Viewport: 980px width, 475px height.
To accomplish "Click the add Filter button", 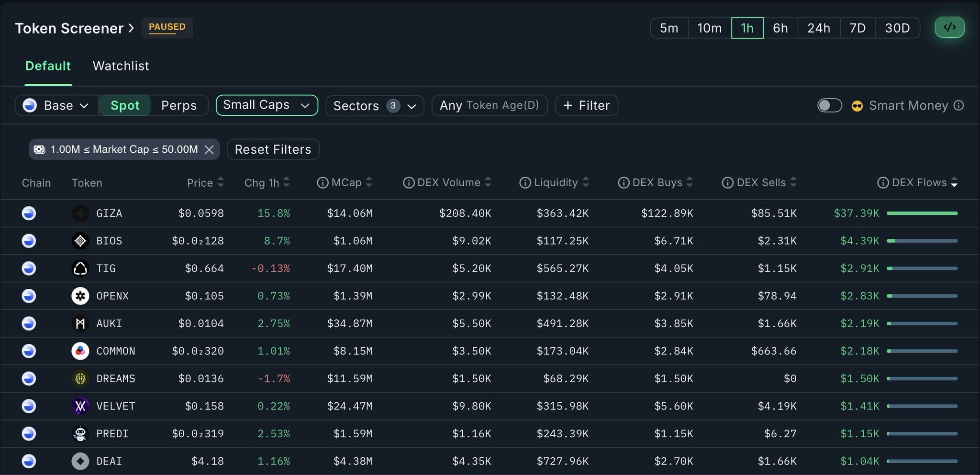I will click(586, 105).
